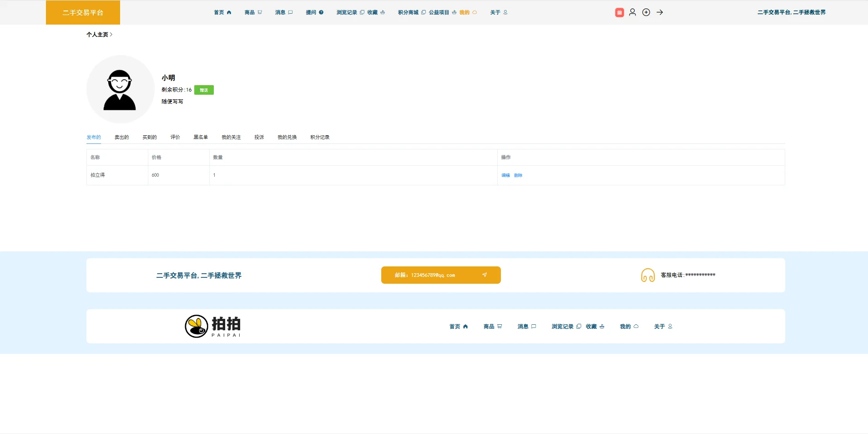Click the circled plus icon to add item
Viewport: 868px width, 434px height.
pos(646,12)
